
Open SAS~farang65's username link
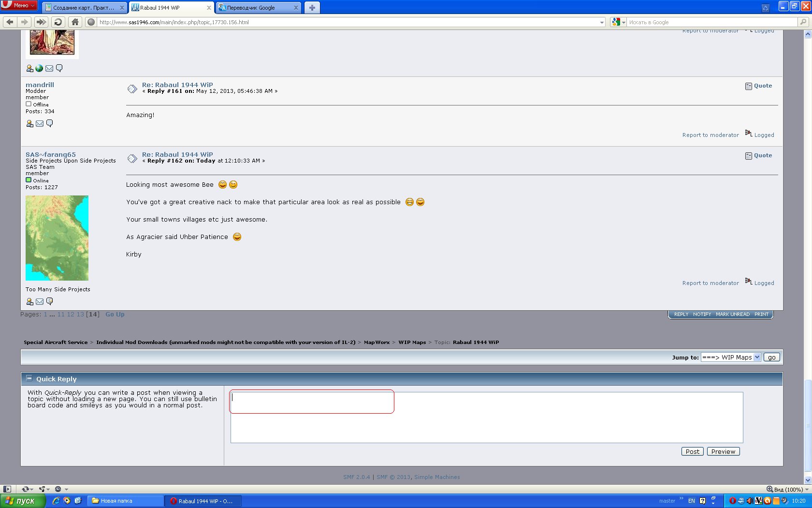pos(51,154)
